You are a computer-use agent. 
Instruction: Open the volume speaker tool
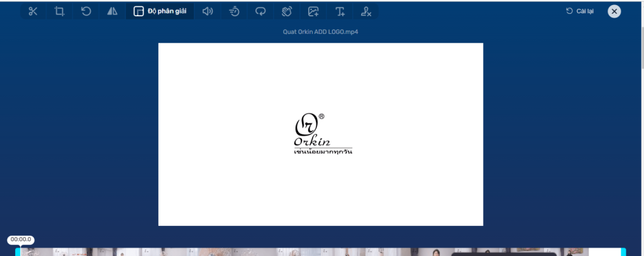pos(208,11)
